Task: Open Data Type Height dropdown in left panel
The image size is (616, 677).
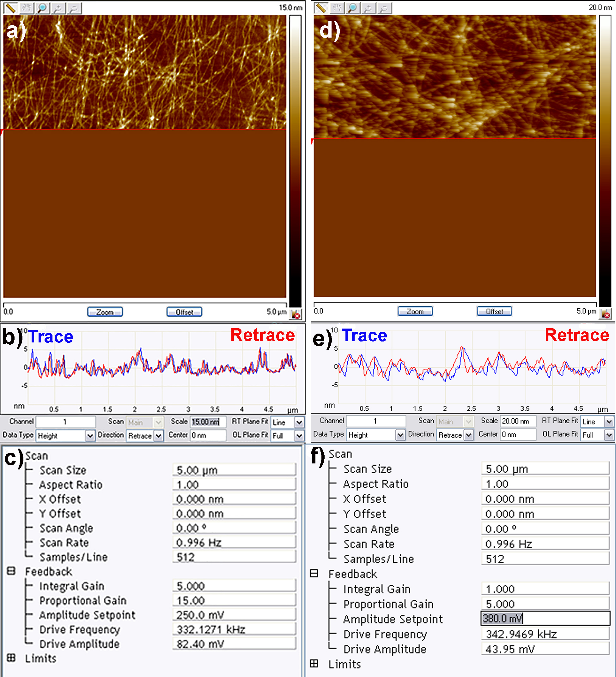Action: tap(90, 436)
